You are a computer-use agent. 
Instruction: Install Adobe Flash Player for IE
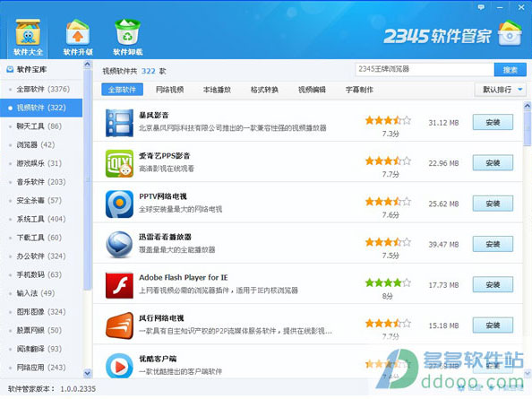click(493, 284)
